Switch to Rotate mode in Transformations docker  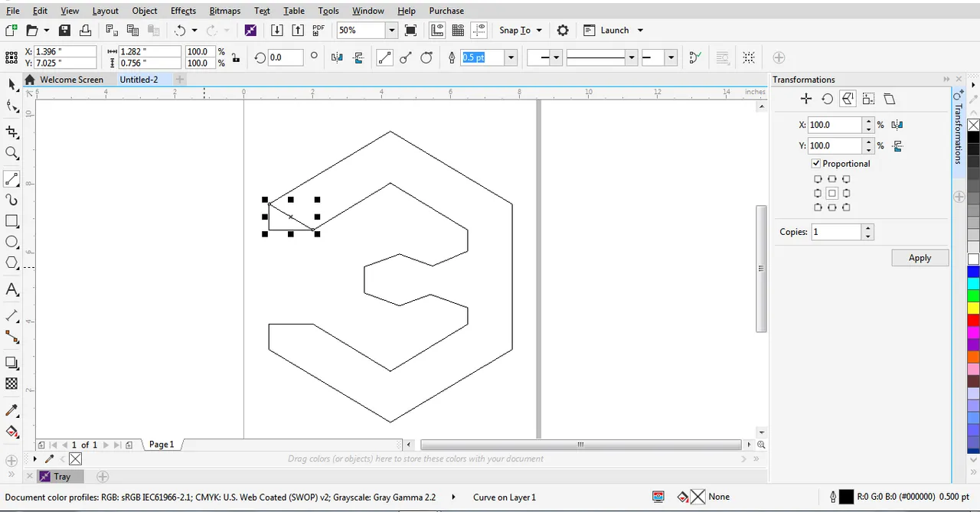(827, 99)
